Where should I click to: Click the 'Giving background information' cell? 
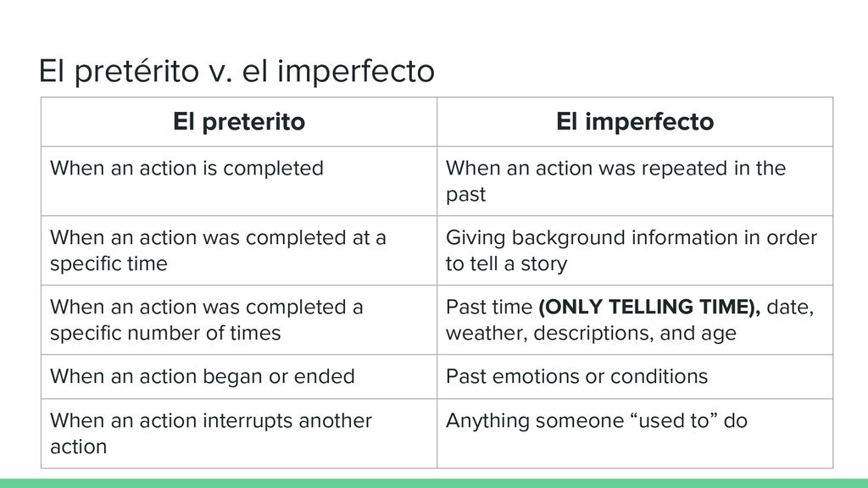(x=635, y=251)
